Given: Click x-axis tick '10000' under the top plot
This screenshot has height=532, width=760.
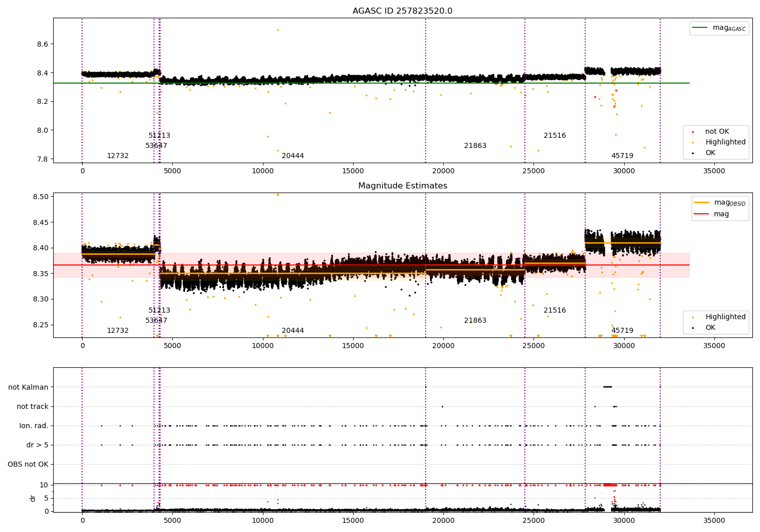Looking at the screenshot, I should (x=262, y=171).
